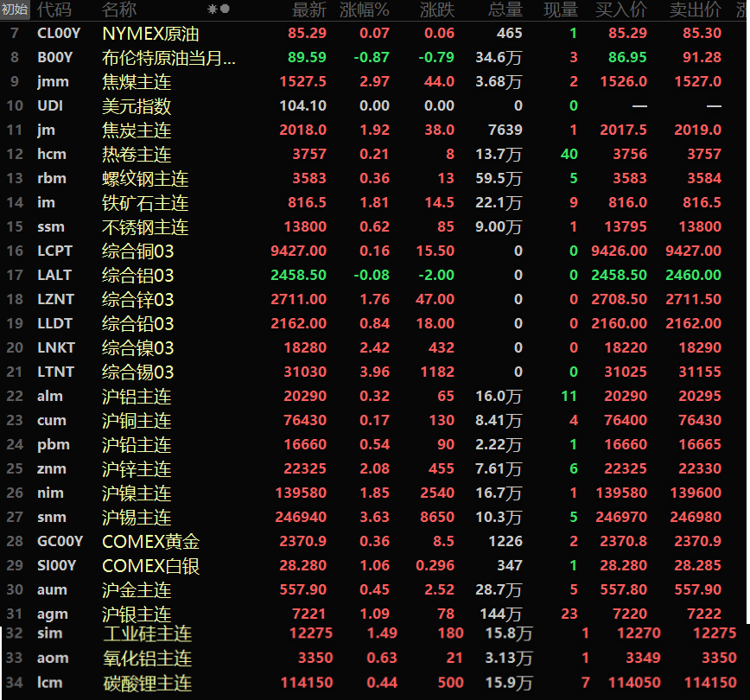
Task: Select the COMEX黄金 row
Action: coord(375,542)
